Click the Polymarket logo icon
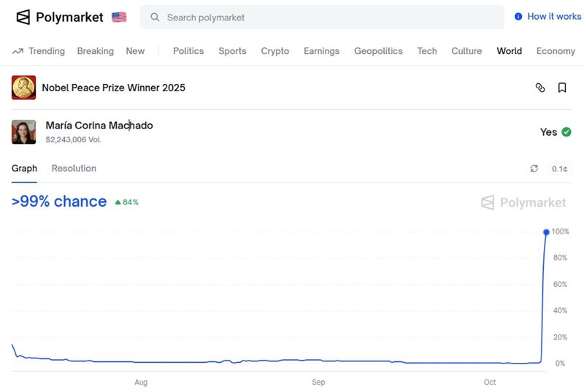The image size is (584, 392). point(23,17)
